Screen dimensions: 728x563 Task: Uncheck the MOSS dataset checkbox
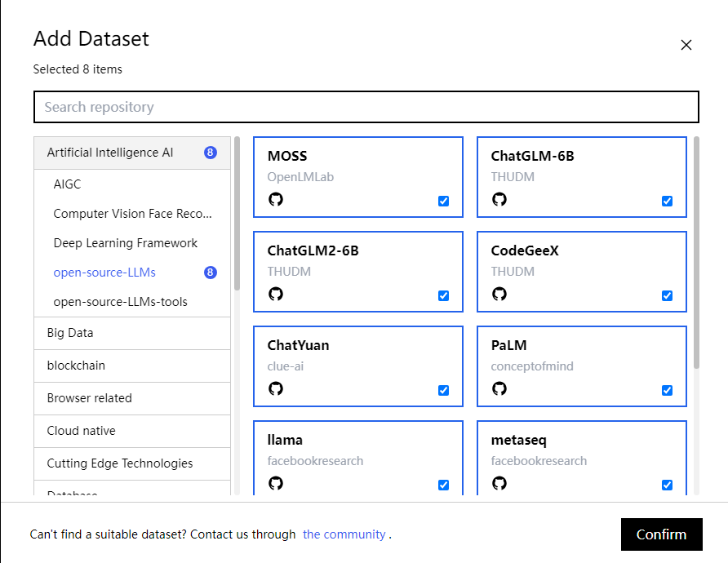[443, 201]
